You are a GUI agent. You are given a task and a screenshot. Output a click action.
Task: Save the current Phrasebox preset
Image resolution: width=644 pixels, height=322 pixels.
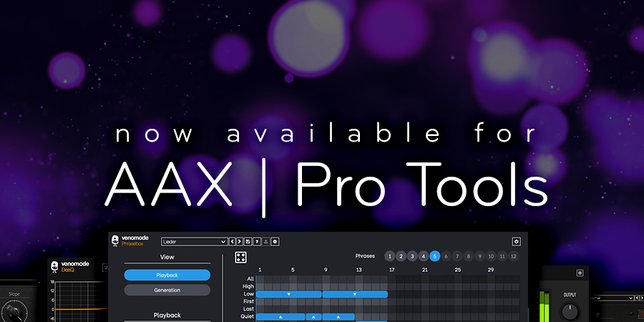248,242
